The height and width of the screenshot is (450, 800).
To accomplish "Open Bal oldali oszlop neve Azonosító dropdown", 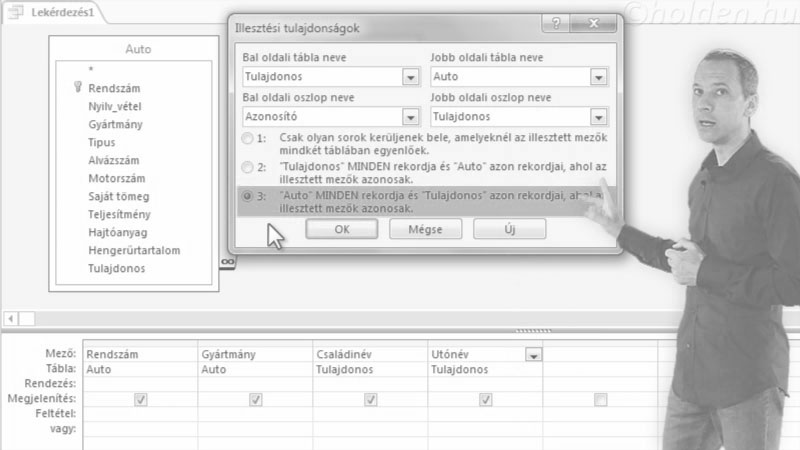I will (x=410, y=116).
